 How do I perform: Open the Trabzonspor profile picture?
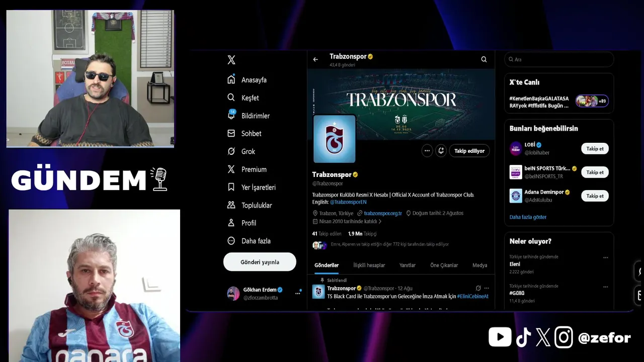334,139
